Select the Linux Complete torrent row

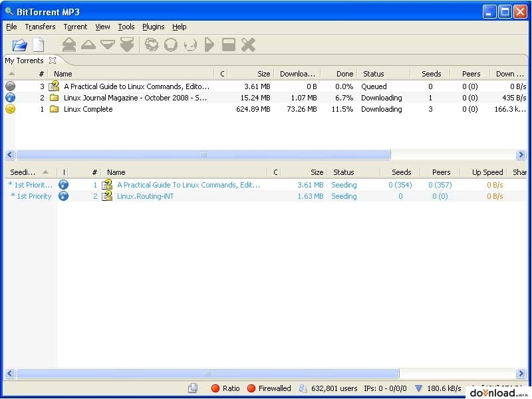click(x=265, y=109)
